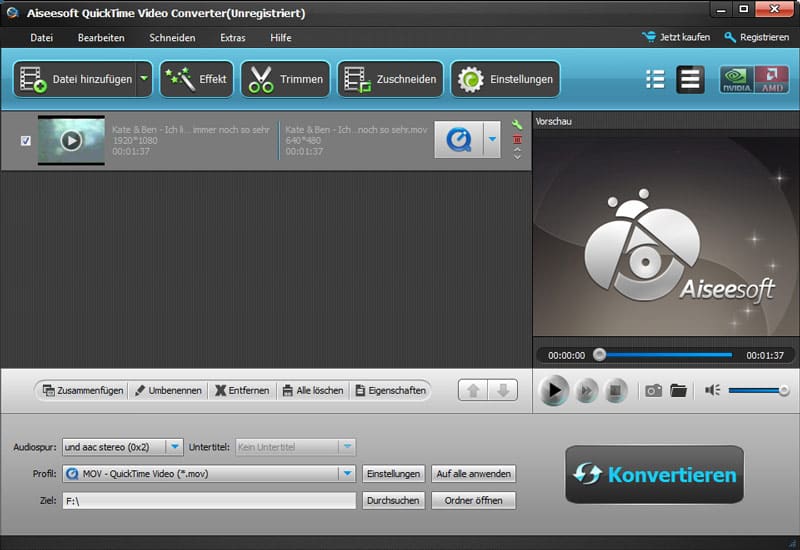Click Einstellungen button beside Profil

point(393,473)
